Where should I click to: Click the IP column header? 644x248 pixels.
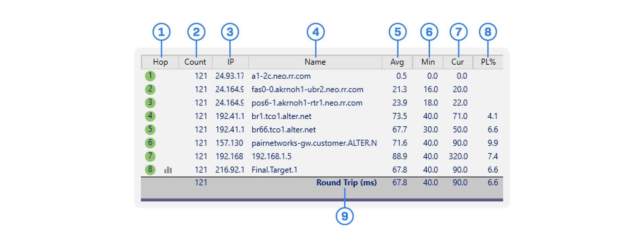230,62
